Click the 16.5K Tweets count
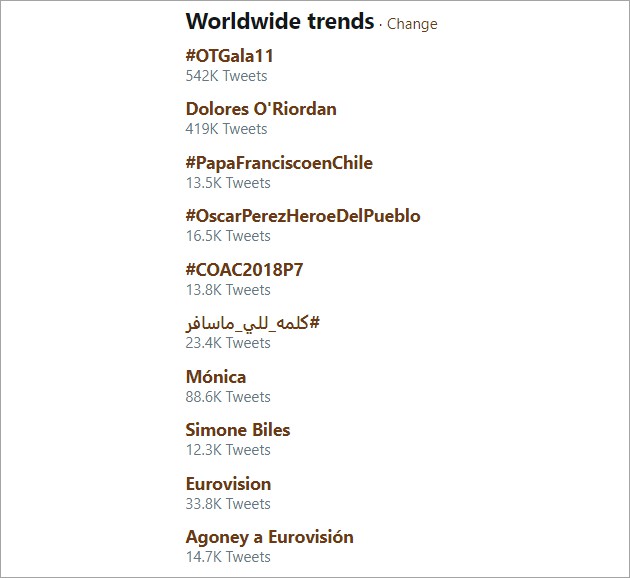This screenshot has width=630, height=578. click(228, 236)
